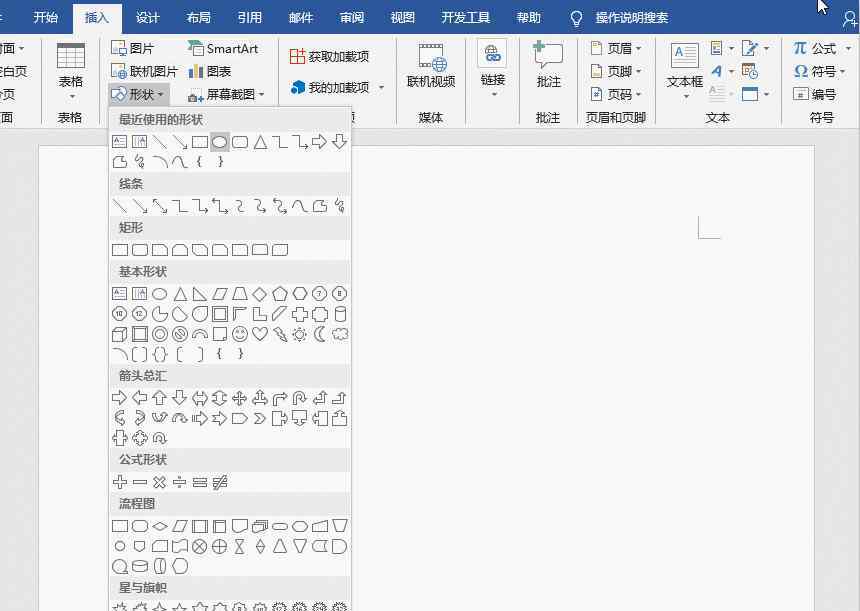Click 获取加载项 to get add-ins
The height and width of the screenshot is (611, 860).
coord(329,56)
